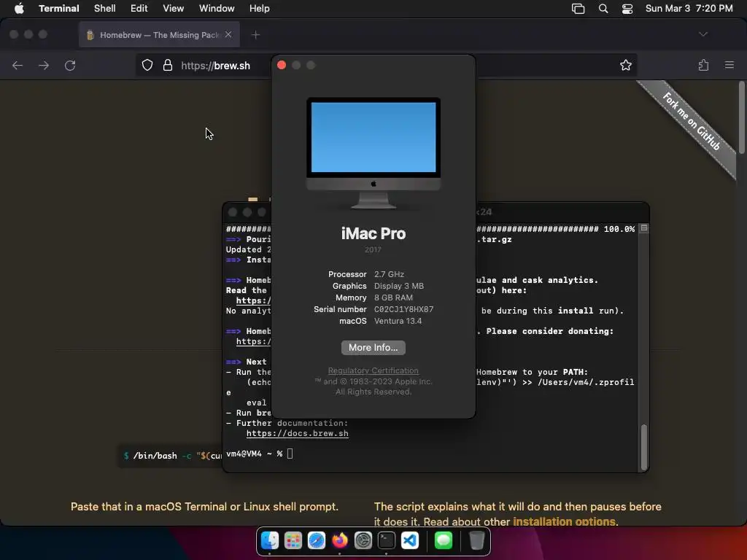Click the More Info button
The height and width of the screenshot is (560, 747).
point(373,348)
